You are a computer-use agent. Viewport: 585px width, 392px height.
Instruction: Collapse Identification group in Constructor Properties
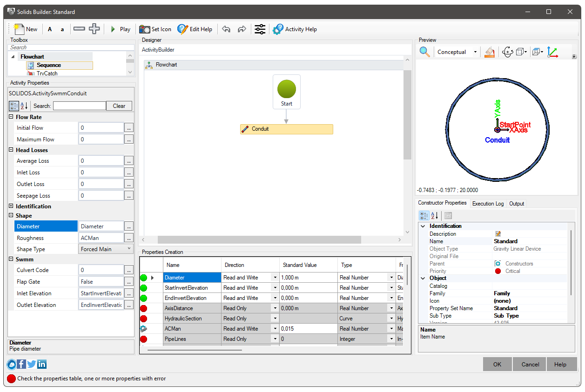point(423,226)
